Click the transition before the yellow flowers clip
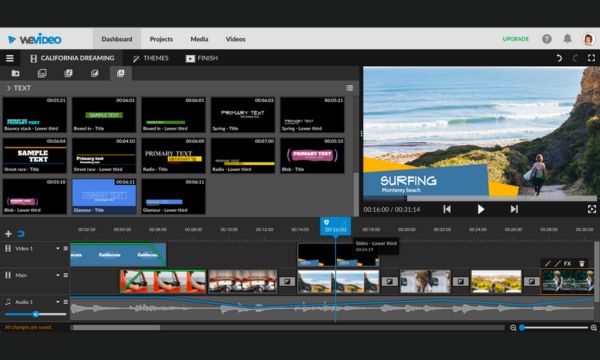The height and width of the screenshot is (360, 600). click(x=461, y=282)
